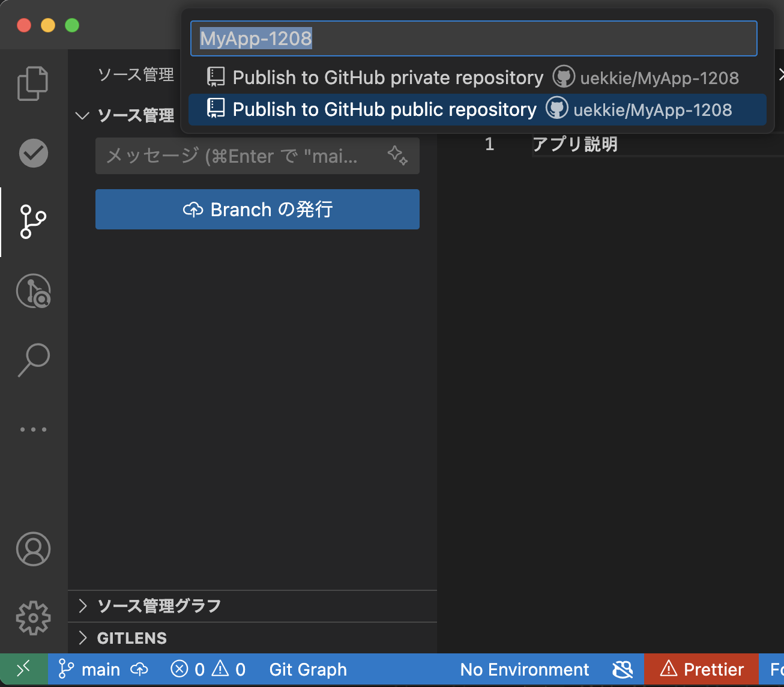Click the publish cloud icon beside main
The height and width of the screenshot is (687, 784).
tap(139, 670)
